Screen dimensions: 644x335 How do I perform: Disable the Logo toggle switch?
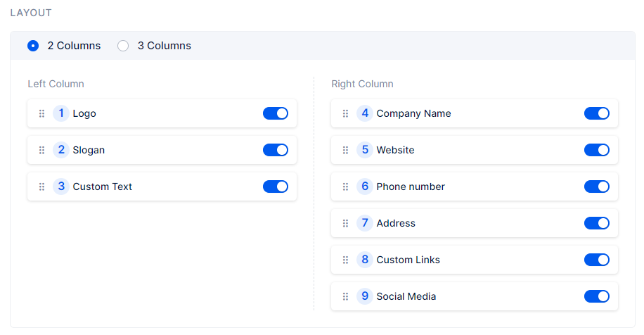click(276, 113)
